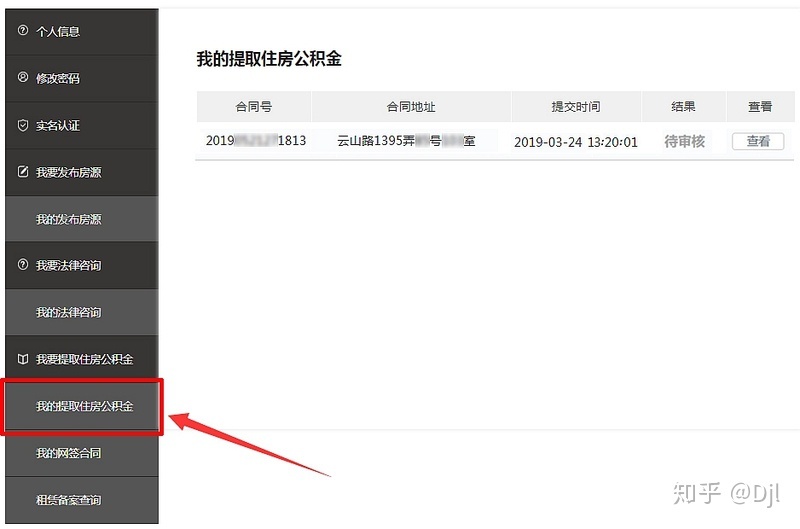Open 我的发布房源 submenu item
The height and width of the screenshot is (529, 800).
pos(82,219)
